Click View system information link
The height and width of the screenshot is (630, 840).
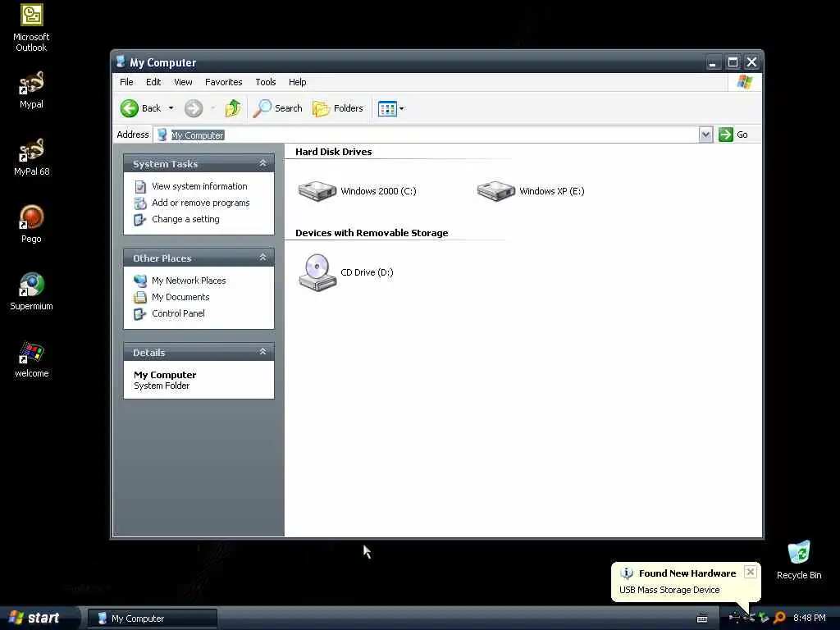[199, 186]
